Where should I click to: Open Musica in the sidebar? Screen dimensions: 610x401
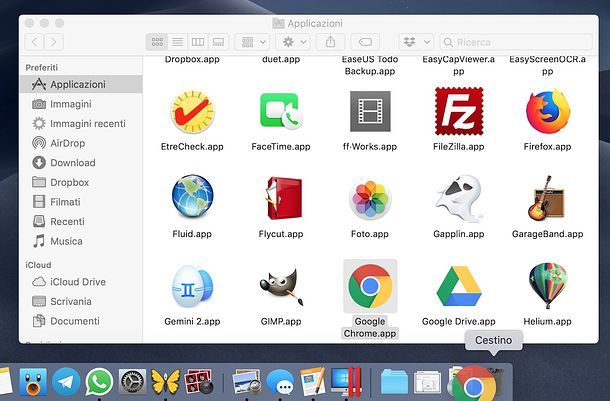tap(81, 241)
